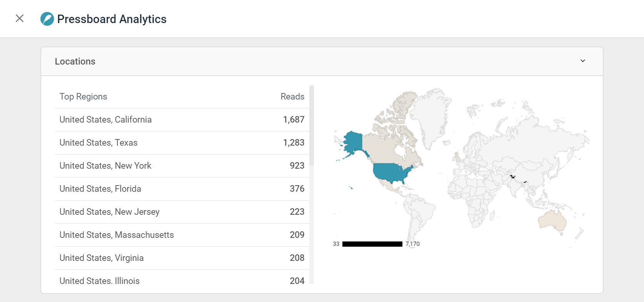This screenshot has height=302, width=644.
Task: Select the United States, New Jersey row
Action: coord(182,212)
